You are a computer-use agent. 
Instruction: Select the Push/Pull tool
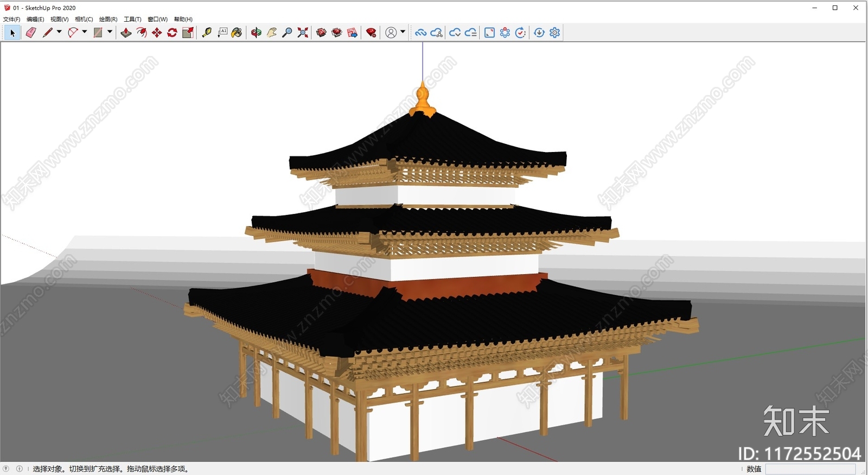[126, 33]
